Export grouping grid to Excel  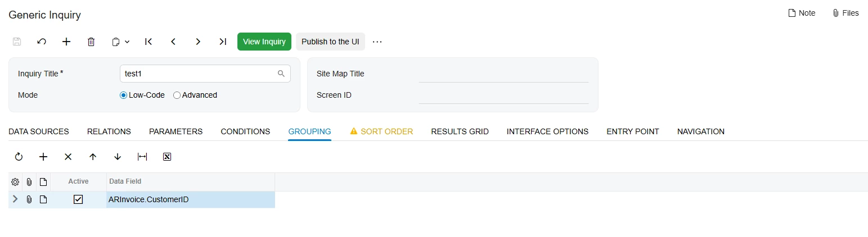167,157
